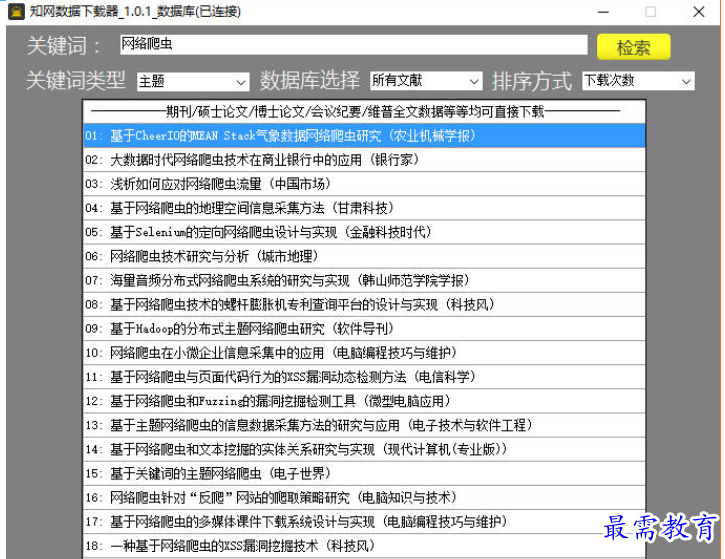The height and width of the screenshot is (559, 725).
Task: Close the 知网数据下载器 window
Action: point(699,12)
